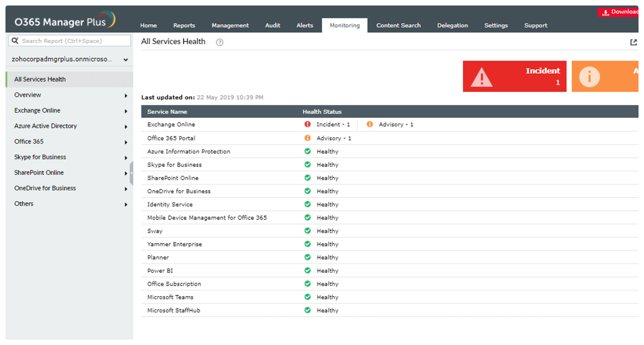Click Microsoft StaffHub healthy checkmark icon
644x345 pixels.
[308, 310]
